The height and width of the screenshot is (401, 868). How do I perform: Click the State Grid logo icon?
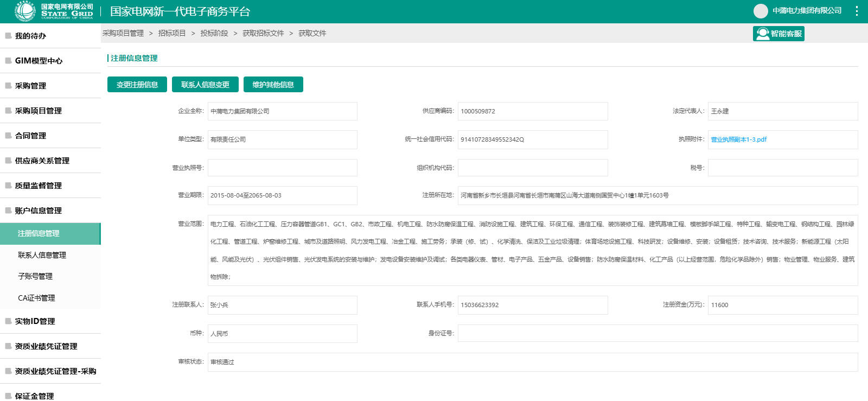click(25, 11)
